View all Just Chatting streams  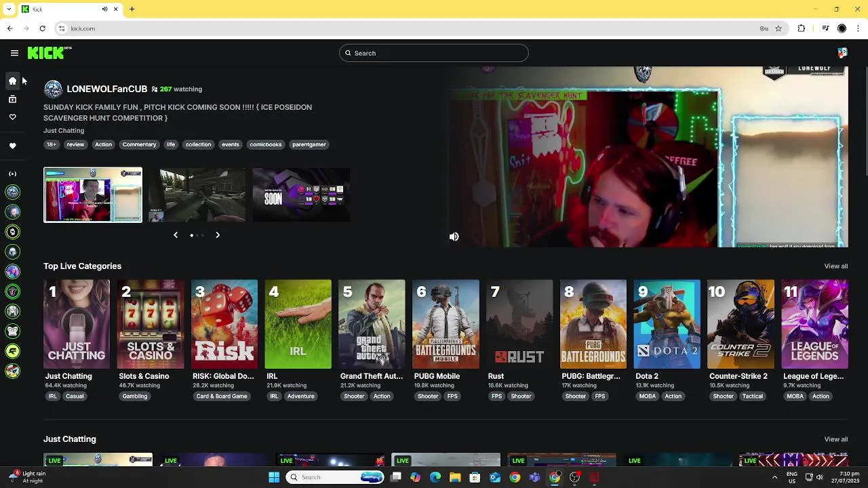click(x=835, y=439)
